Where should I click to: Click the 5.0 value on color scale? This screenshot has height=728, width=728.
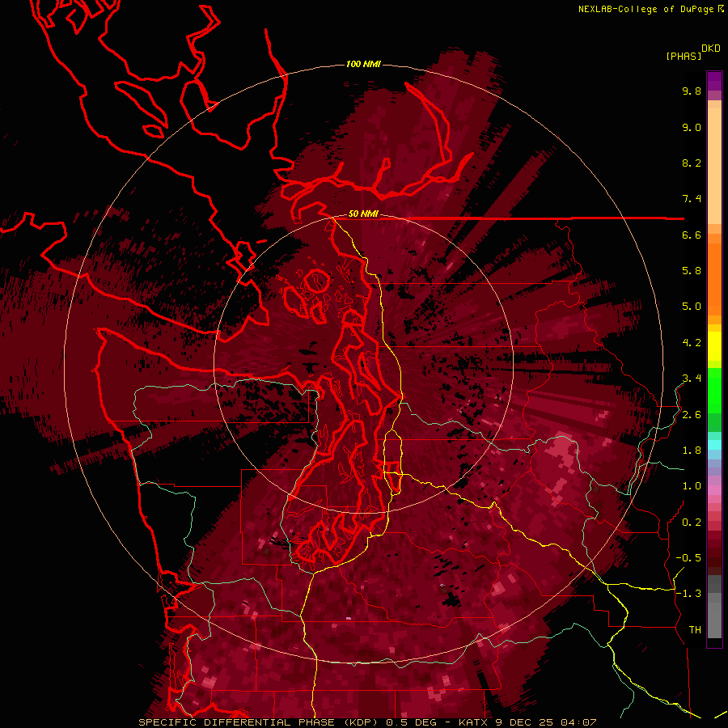(x=692, y=307)
